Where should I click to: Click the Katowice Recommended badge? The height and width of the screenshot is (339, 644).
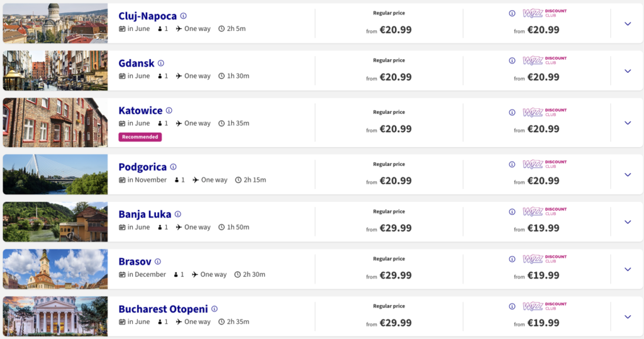coord(140,136)
